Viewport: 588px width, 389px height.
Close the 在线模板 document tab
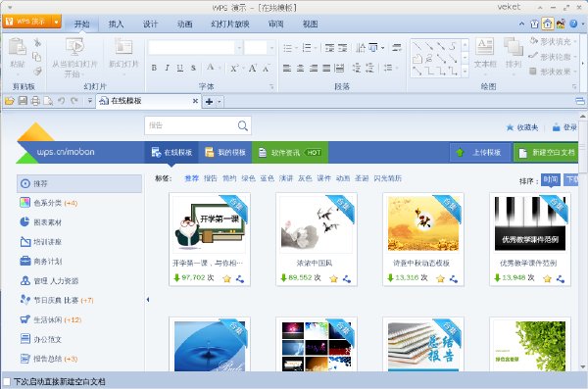(195, 101)
